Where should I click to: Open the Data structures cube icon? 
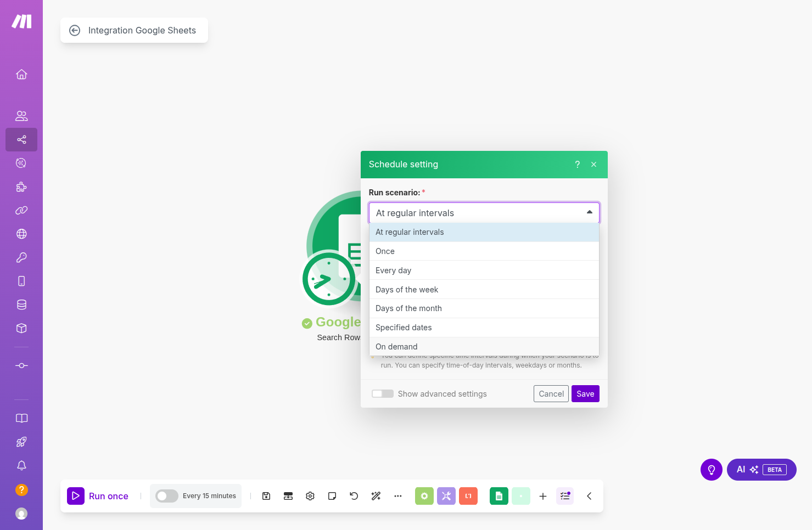click(21, 328)
